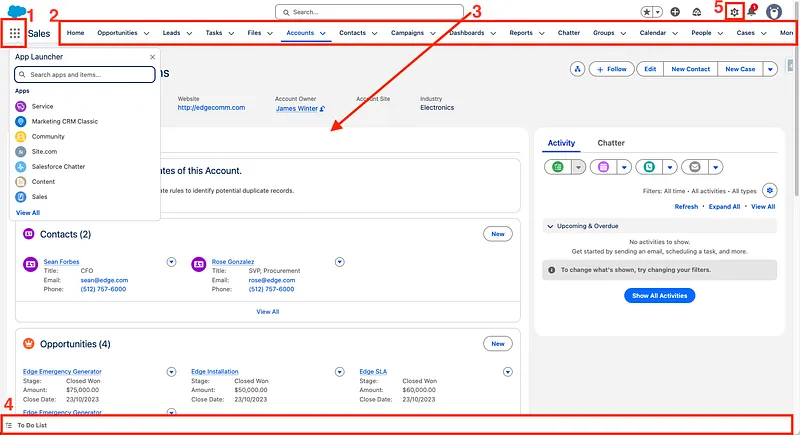Image resolution: width=800 pixels, height=435 pixels.
Task: Click the Content app icon
Action: coord(20,182)
